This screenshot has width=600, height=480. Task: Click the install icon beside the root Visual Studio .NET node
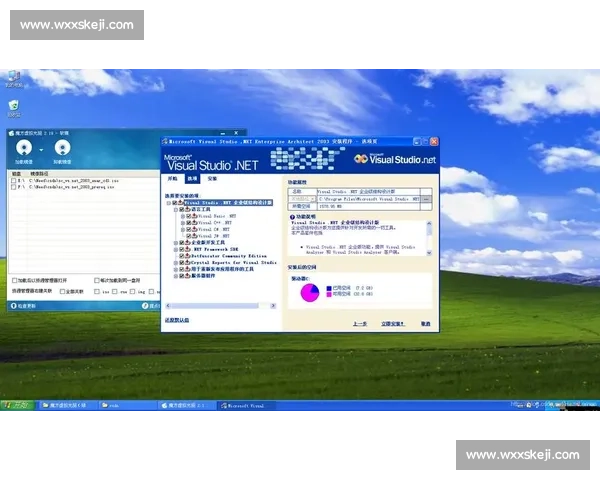[x=181, y=202]
